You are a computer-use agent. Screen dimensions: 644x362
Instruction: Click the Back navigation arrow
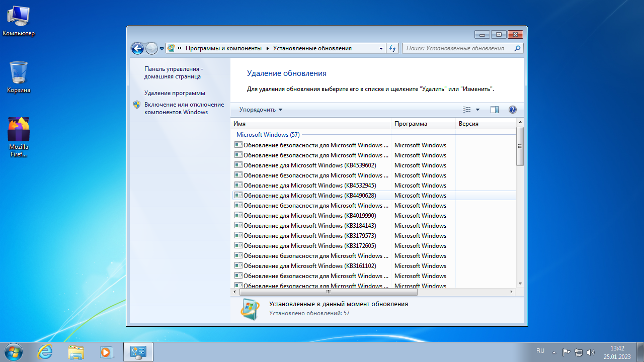pyautogui.click(x=137, y=48)
